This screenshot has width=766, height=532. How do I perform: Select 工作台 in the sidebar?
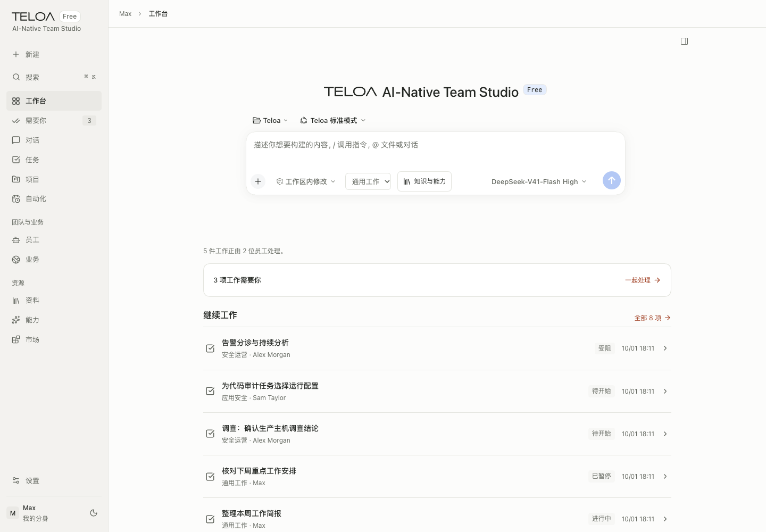[x=54, y=101]
